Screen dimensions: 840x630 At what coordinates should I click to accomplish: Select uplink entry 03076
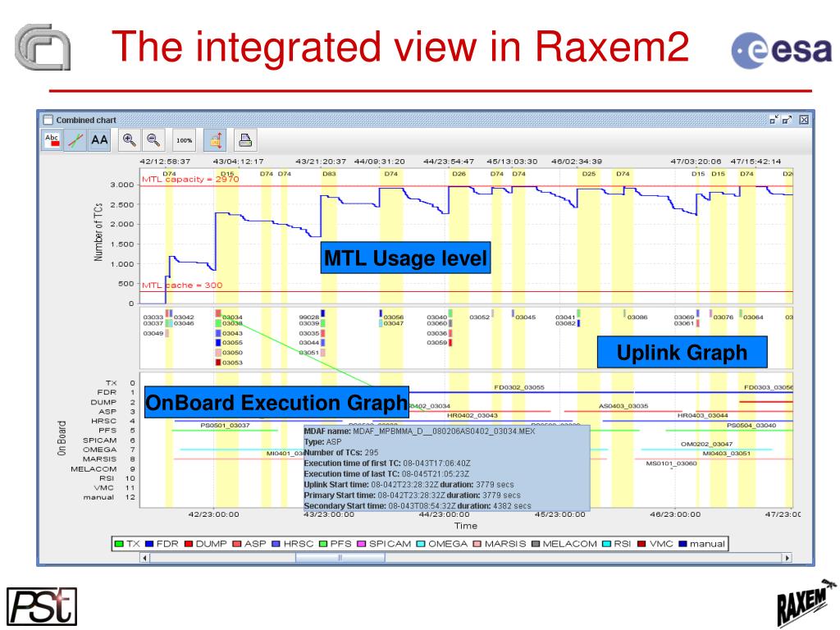[724, 317]
